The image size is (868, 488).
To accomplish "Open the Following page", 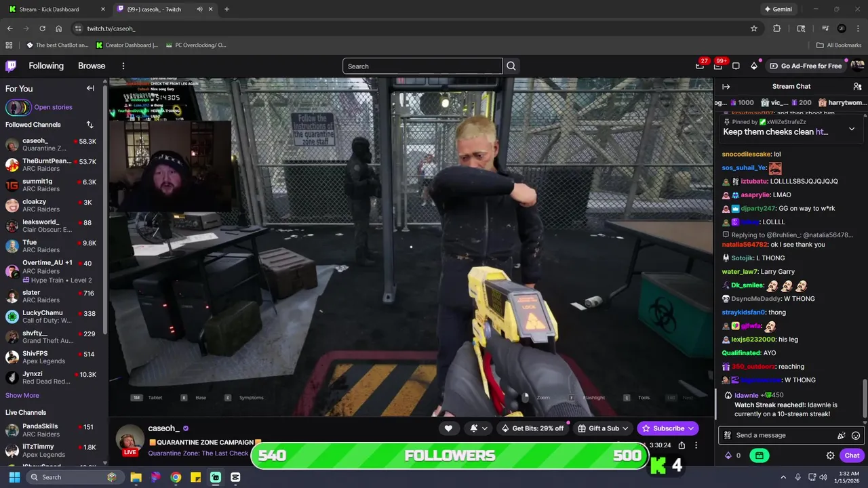I will click(x=46, y=66).
